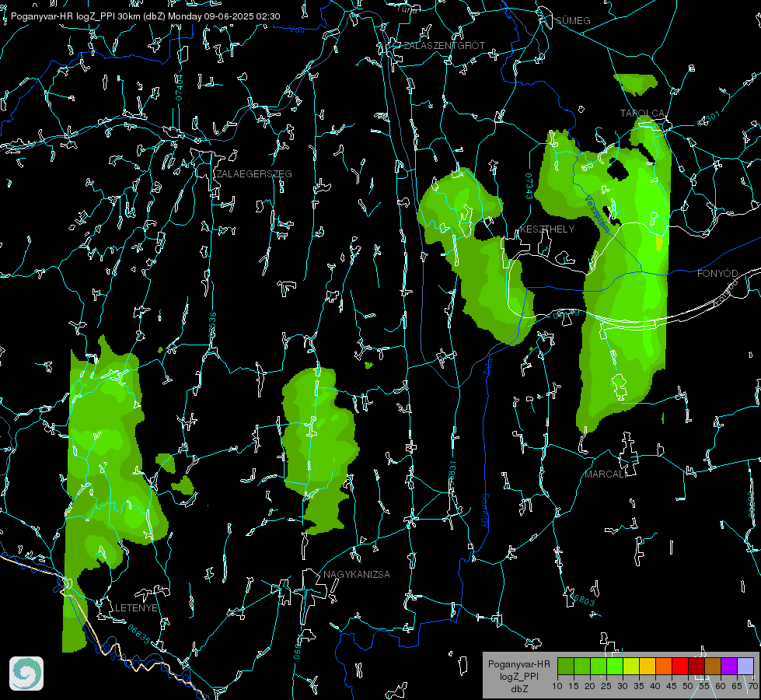Click the legend value 10
The height and width of the screenshot is (700, 761).
tap(557, 687)
